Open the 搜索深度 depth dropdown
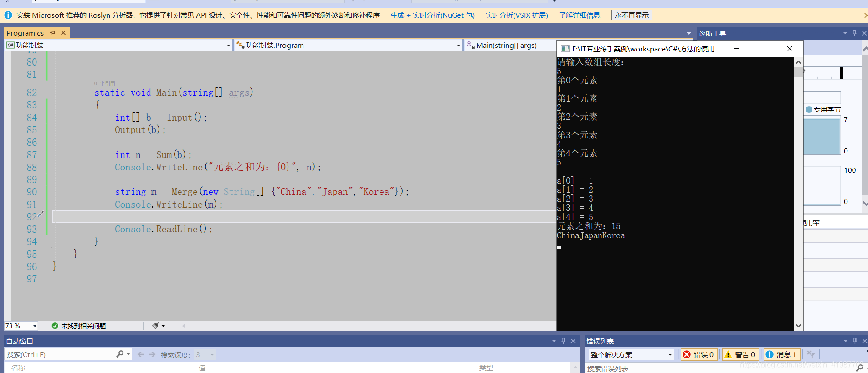868x373 pixels. click(205, 354)
